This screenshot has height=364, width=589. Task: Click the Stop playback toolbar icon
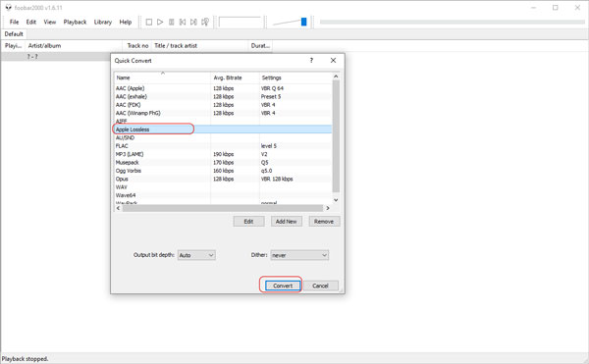(x=149, y=23)
